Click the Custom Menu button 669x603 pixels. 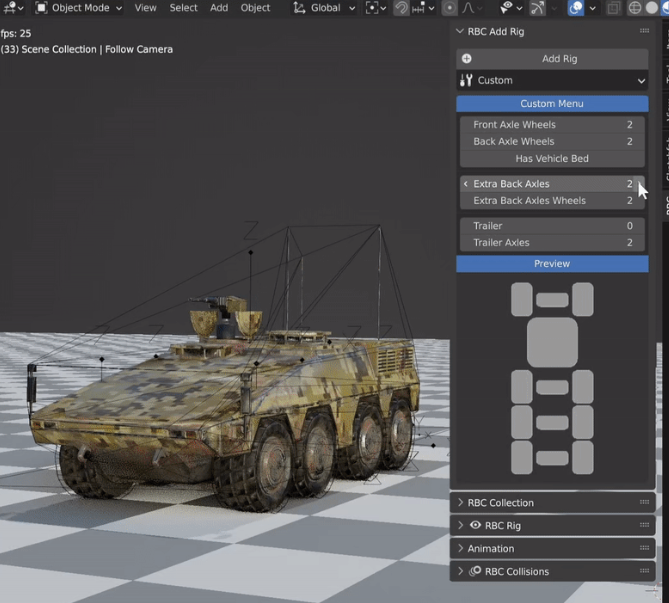552,104
